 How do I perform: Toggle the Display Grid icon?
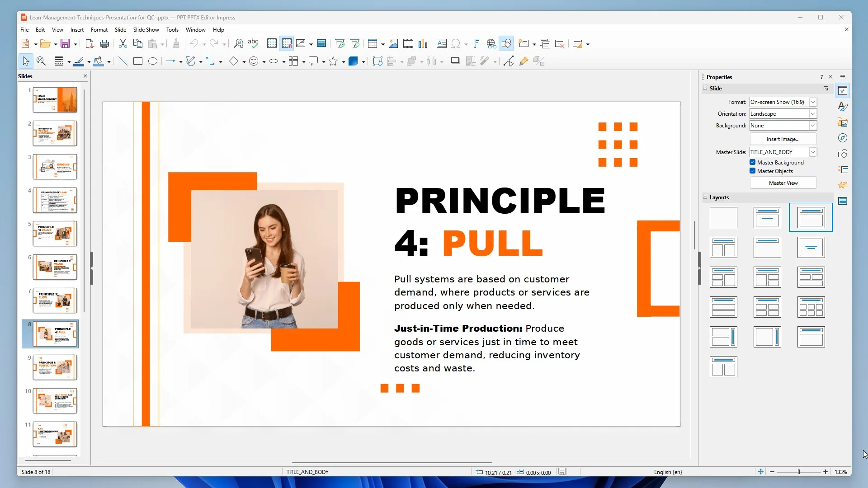click(x=272, y=44)
